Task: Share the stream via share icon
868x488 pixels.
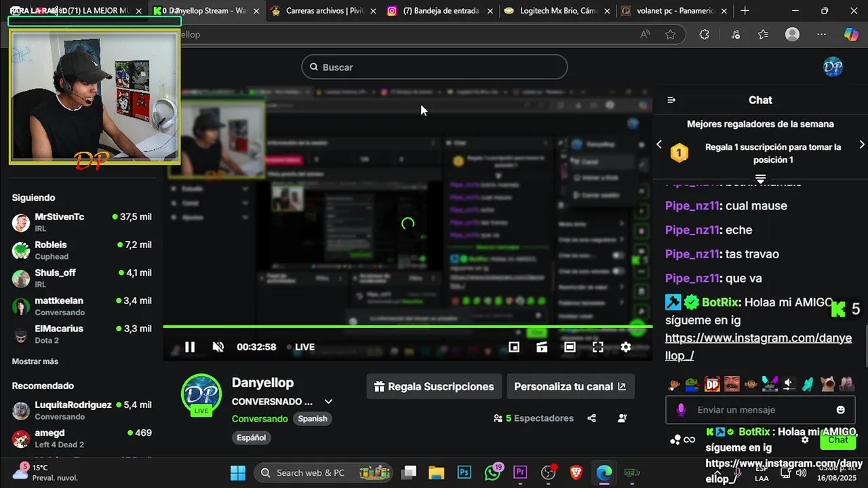Action: click(591, 418)
